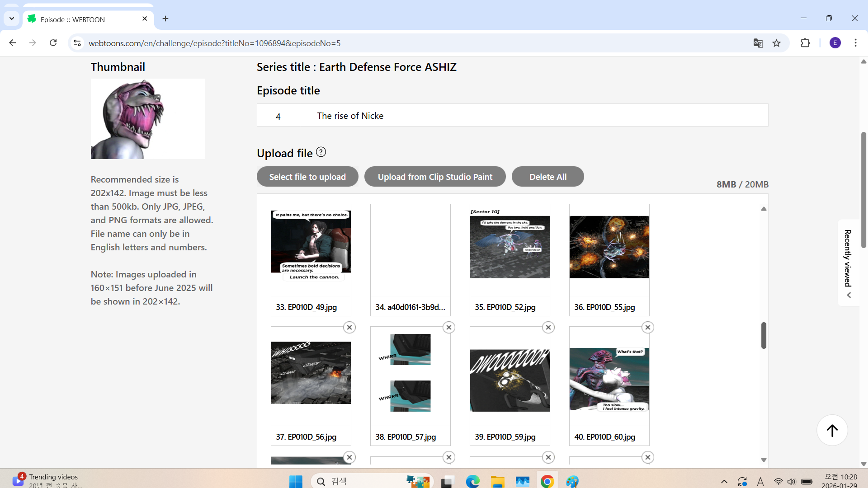Open a new browser tab

coord(165,19)
